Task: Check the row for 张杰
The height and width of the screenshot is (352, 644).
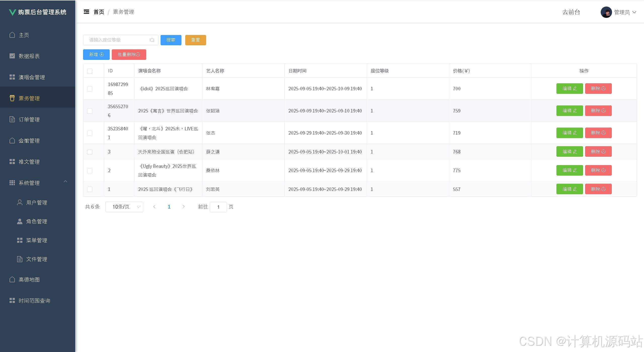Action: (x=90, y=133)
